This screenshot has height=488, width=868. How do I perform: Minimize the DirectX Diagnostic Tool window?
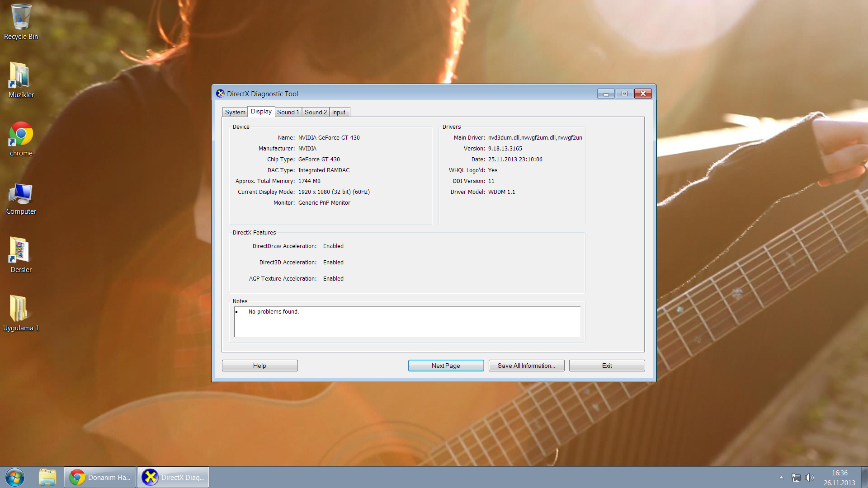pyautogui.click(x=606, y=94)
